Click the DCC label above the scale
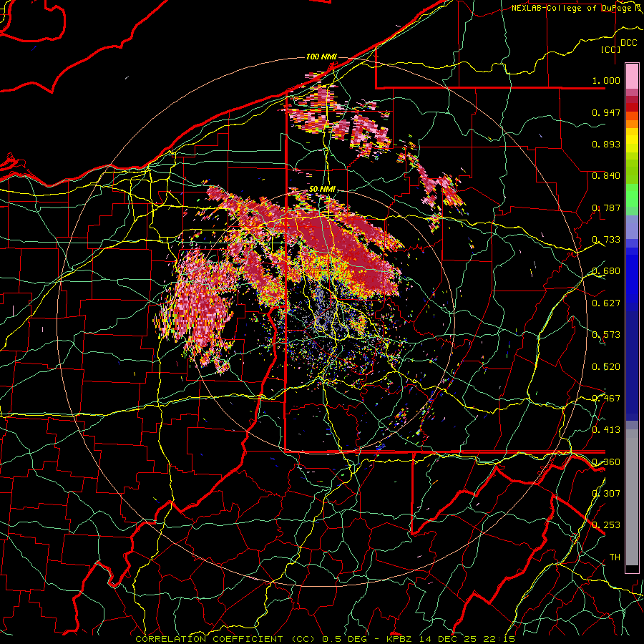This screenshot has height=644, width=644. 629,43
